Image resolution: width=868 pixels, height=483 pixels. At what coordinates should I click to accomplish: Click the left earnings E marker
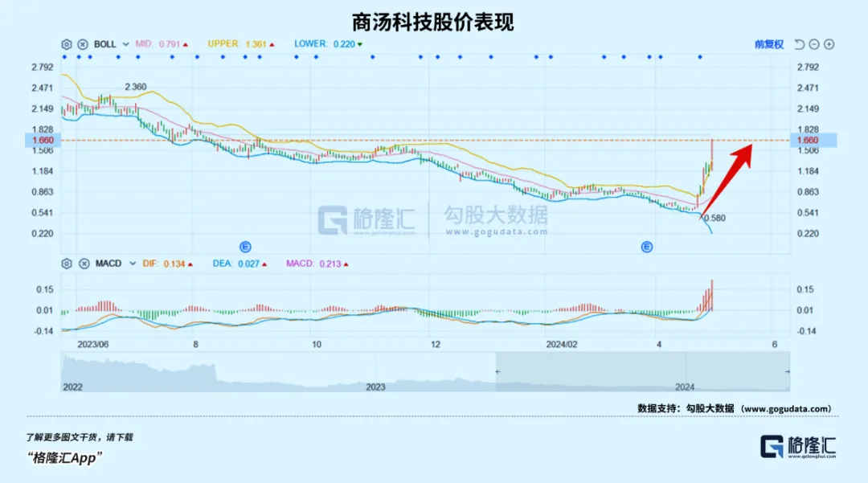coord(246,247)
